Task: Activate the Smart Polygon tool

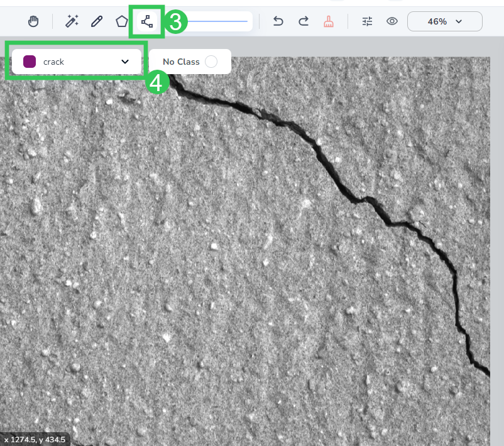Action: coord(146,21)
